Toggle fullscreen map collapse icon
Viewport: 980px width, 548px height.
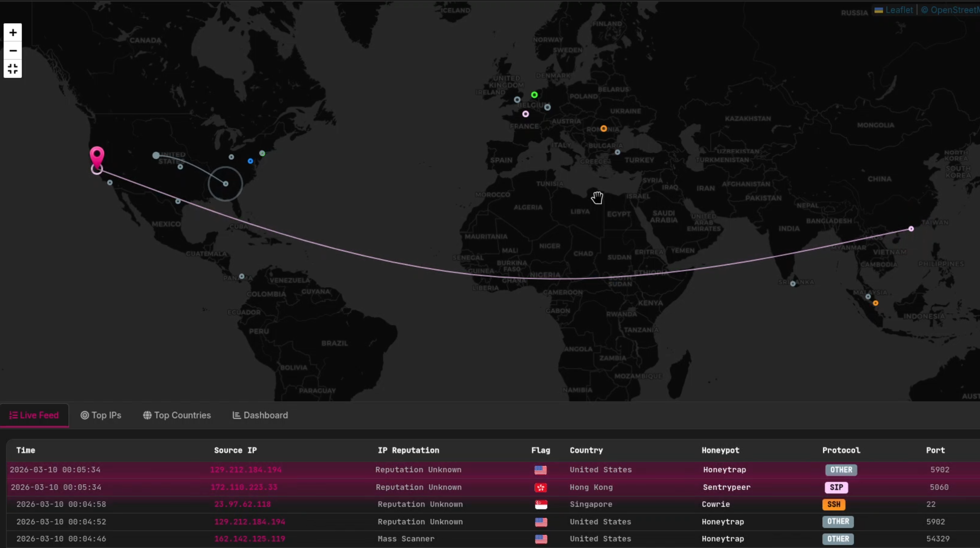pyautogui.click(x=13, y=69)
